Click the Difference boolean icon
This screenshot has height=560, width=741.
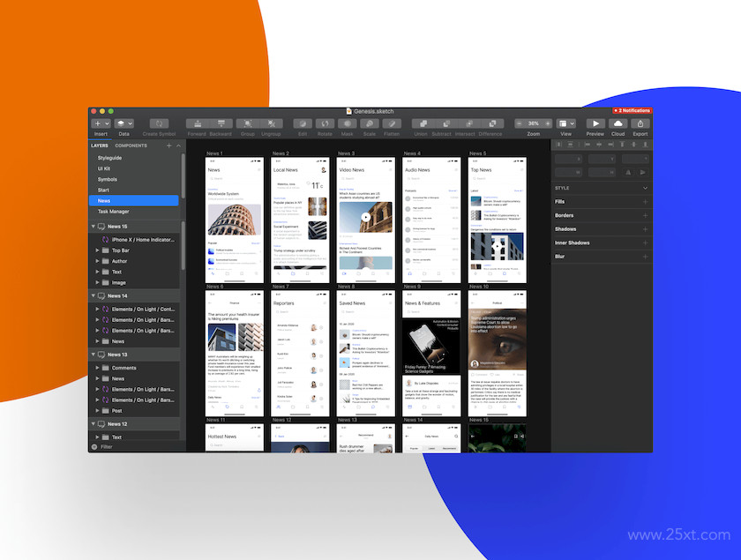pyautogui.click(x=492, y=123)
